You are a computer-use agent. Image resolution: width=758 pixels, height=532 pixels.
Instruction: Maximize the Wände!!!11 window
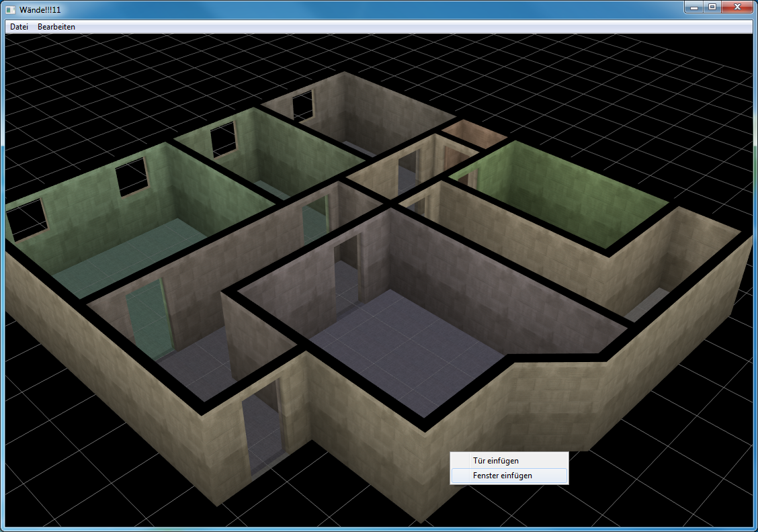(712, 7)
